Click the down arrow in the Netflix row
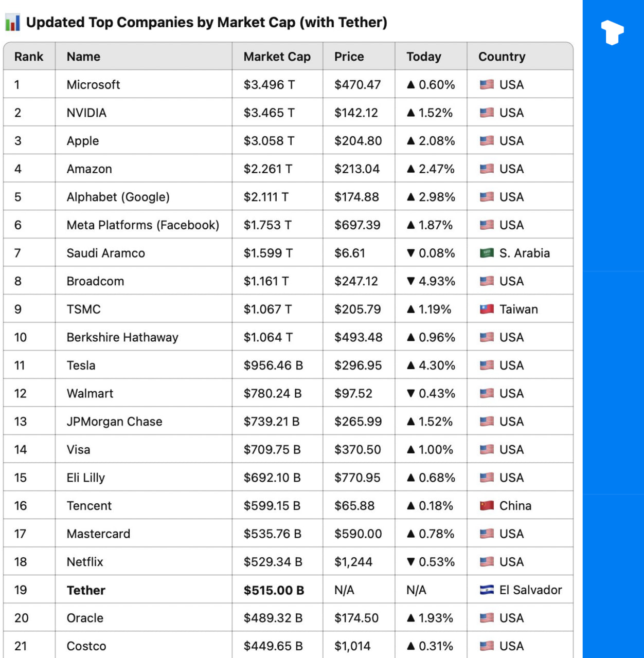Image resolution: width=644 pixels, height=658 pixels. pyautogui.click(x=410, y=562)
